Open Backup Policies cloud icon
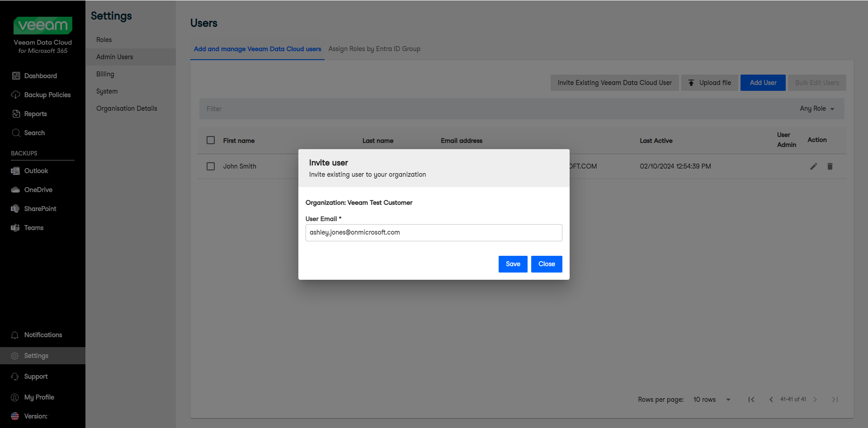Viewport: 868px width, 428px height. pyautogui.click(x=16, y=95)
